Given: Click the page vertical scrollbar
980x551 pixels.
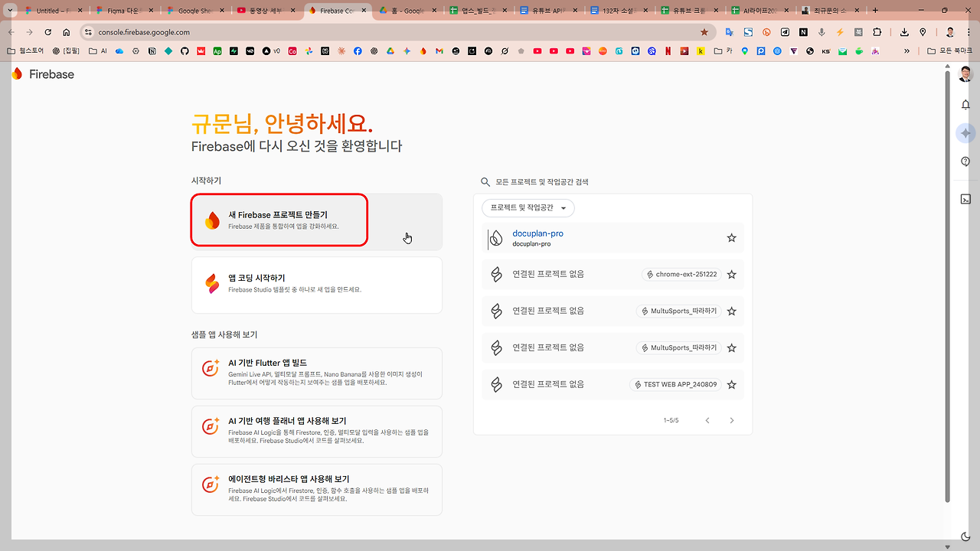Looking at the screenshot, I should click(949, 287).
